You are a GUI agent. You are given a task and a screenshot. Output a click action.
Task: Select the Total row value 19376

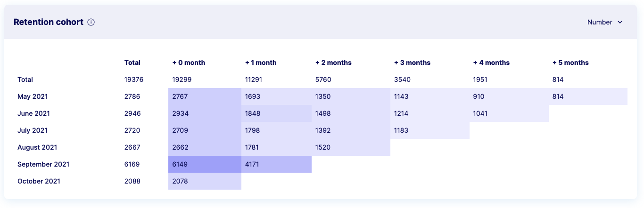pyautogui.click(x=134, y=80)
